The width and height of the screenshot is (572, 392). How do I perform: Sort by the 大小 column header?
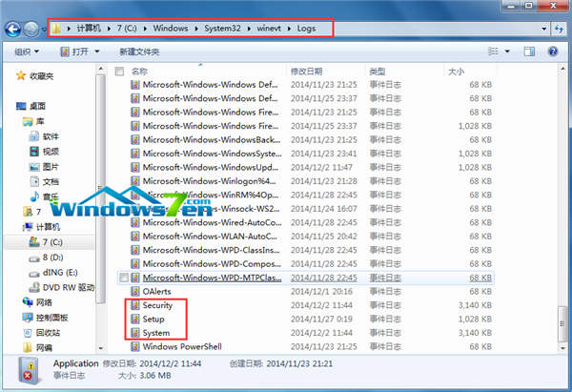(456, 72)
